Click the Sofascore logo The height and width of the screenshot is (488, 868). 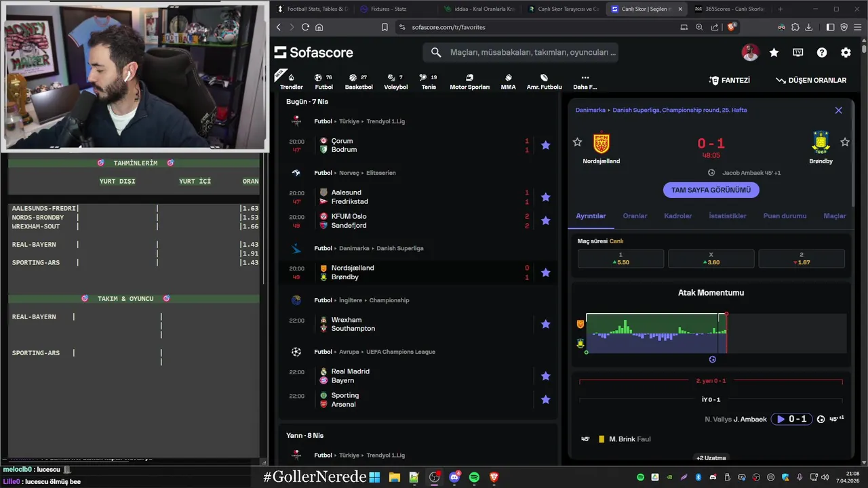coord(313,52)
